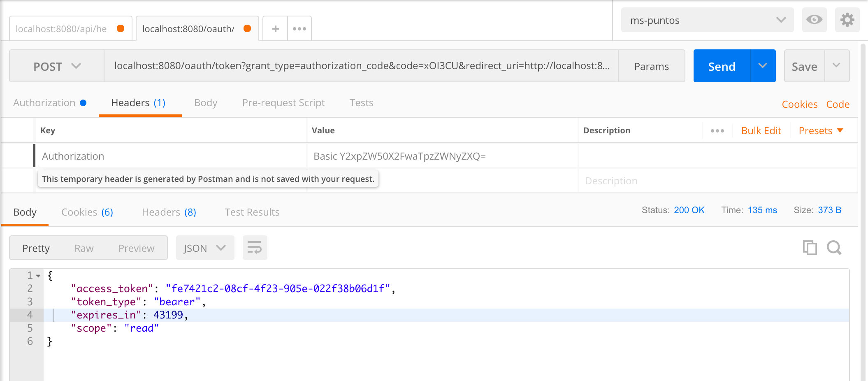Viewport: 868px width, 381px height.
Task: Click the request URL field
Action: [x=362, y=66]
